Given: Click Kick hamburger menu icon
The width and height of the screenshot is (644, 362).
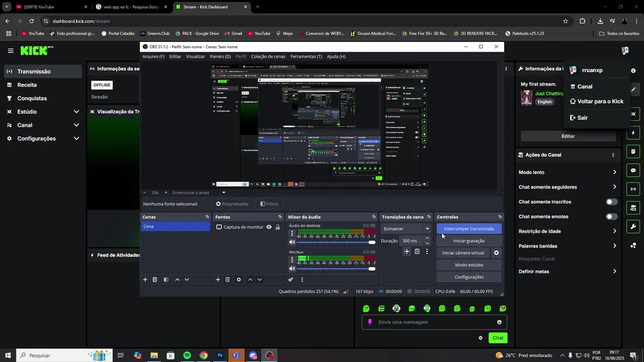Looking at the screenshot, I should point(11,51).
